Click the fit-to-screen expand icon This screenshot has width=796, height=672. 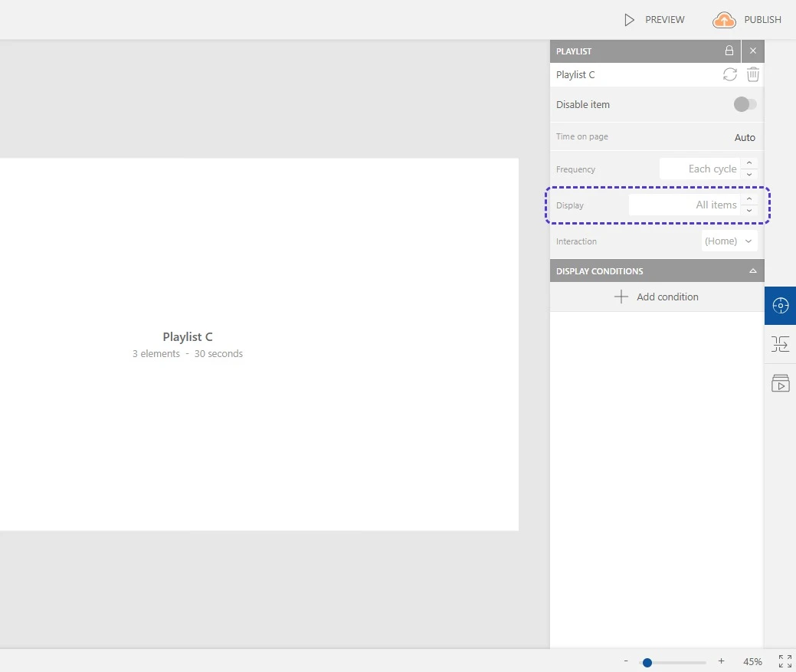785,661
